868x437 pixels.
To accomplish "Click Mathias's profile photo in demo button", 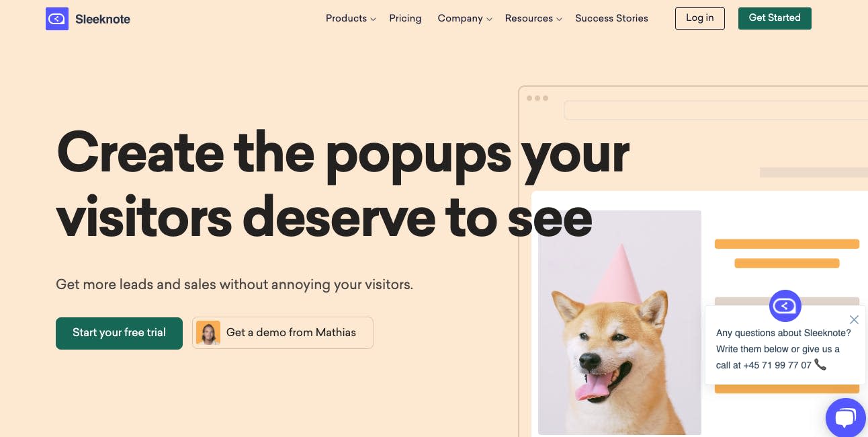I will click(208, 333).
